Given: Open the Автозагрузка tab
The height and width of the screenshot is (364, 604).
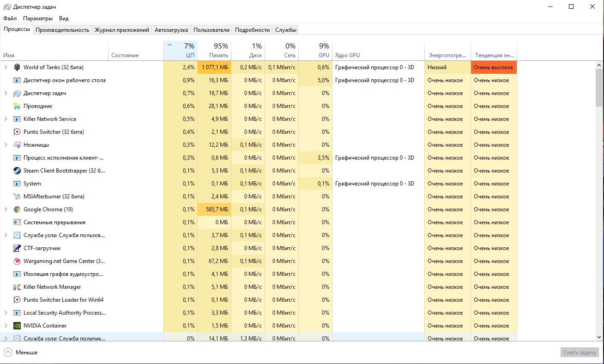Looking at the screenshot, I should pos(171,30).
